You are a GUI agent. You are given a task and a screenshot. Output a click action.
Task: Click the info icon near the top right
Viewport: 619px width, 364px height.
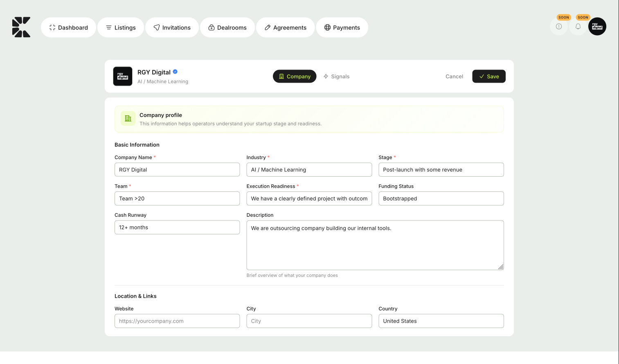[558, 27]
